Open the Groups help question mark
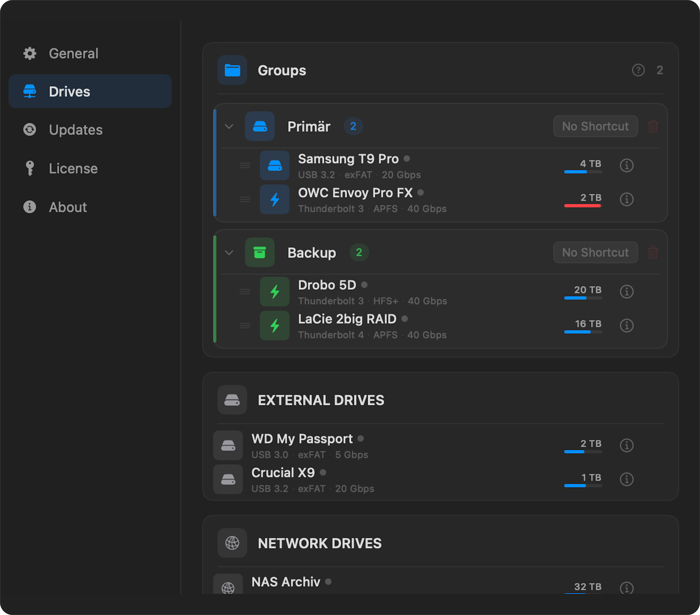Image resolution: width=700 pixels, height=615 pixels. 638,70
